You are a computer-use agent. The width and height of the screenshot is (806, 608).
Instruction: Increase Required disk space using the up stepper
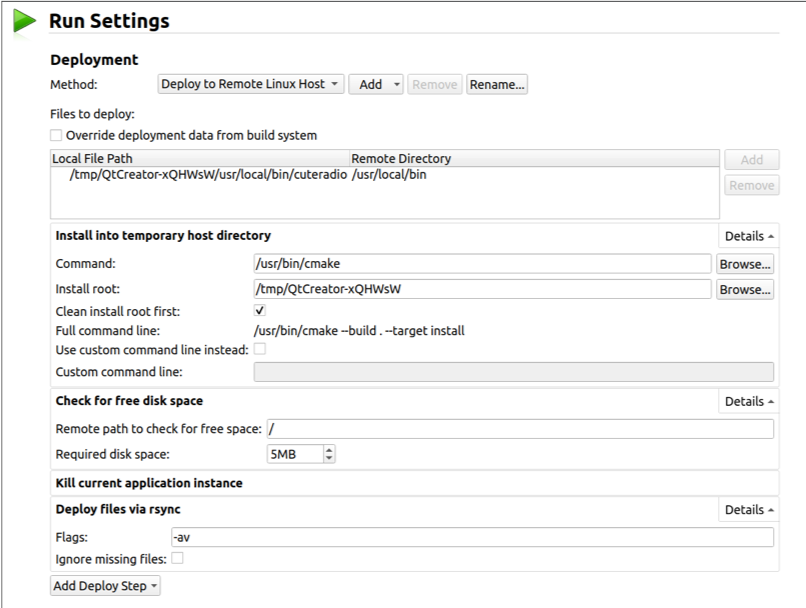point(329,449)
